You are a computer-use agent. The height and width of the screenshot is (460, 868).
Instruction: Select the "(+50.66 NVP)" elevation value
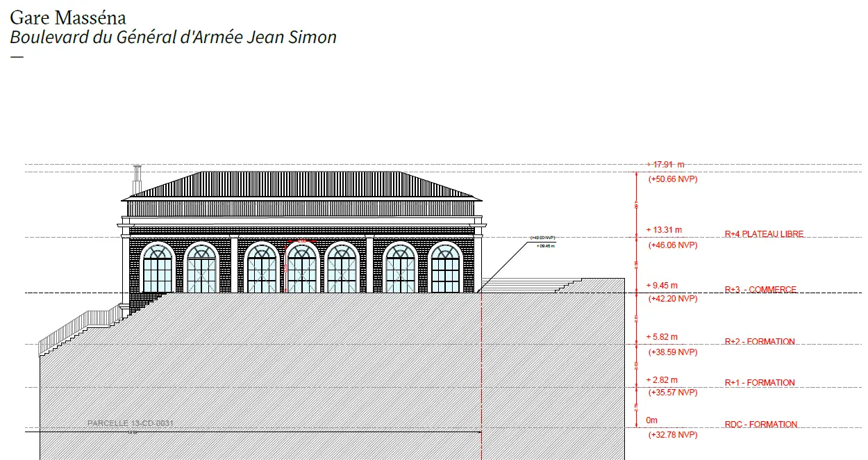pos(673,179)
